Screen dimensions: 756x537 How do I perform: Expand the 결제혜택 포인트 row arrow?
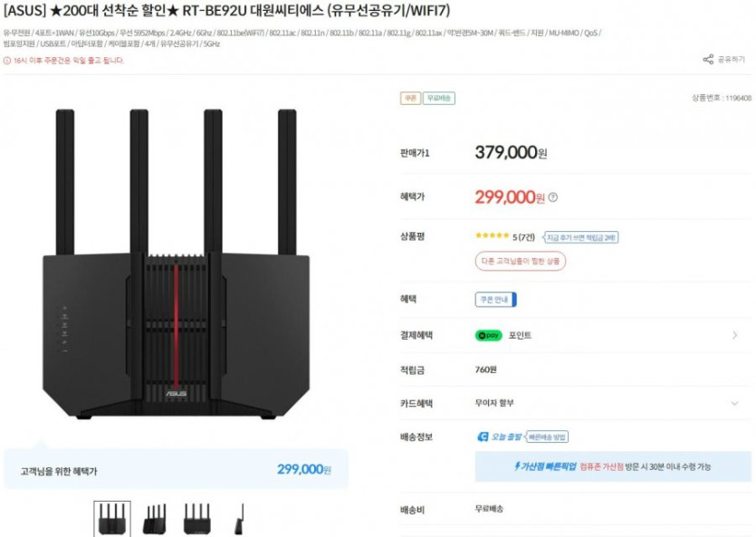tap(734, 335)
